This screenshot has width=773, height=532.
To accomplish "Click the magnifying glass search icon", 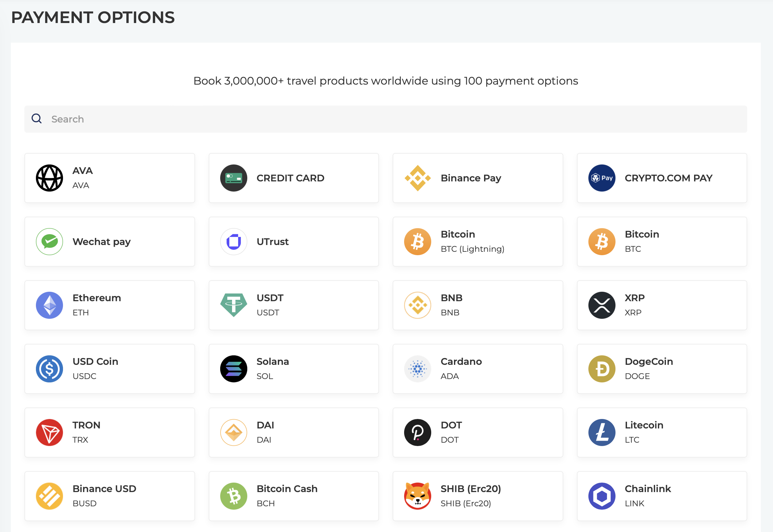I will [37, 119].
